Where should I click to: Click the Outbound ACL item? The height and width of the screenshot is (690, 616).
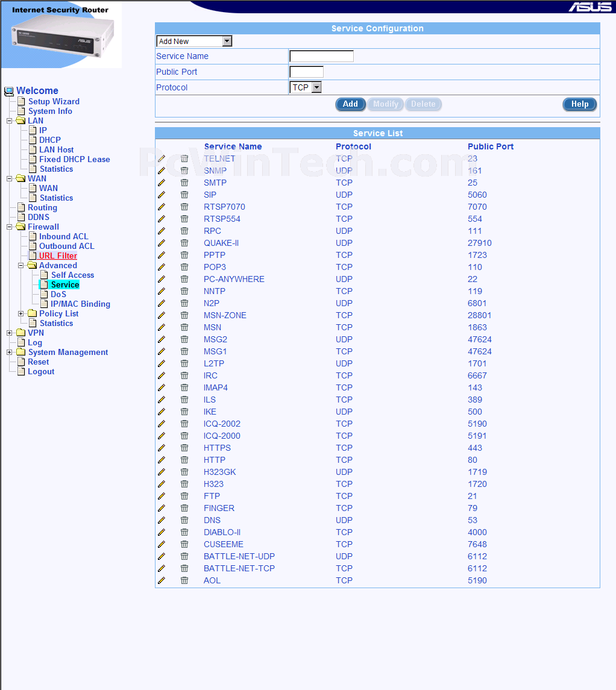(x=67, y=246)
